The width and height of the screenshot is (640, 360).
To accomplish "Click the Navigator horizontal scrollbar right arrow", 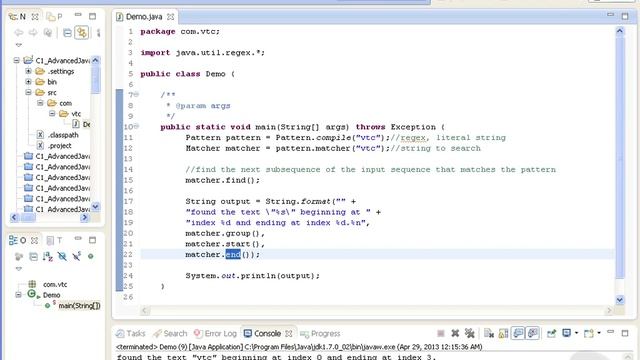I will pos(85,218).
